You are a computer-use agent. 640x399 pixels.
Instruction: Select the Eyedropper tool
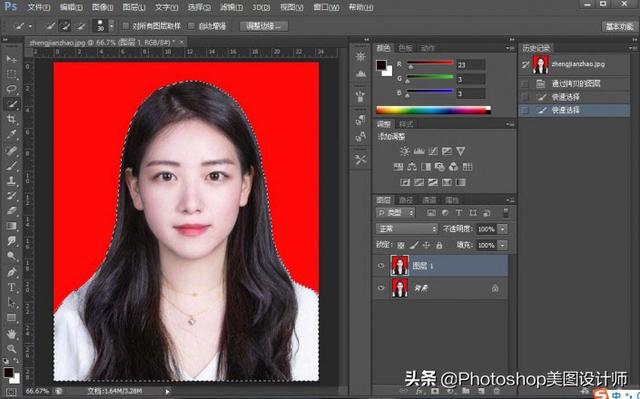pyautogui.click(x=11, y=134)
